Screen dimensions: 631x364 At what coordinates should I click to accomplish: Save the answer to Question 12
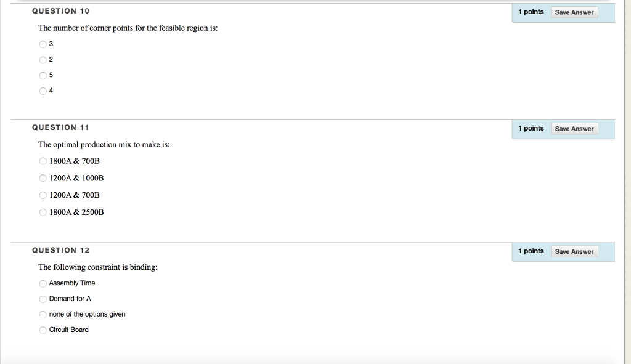coord(574,251)
